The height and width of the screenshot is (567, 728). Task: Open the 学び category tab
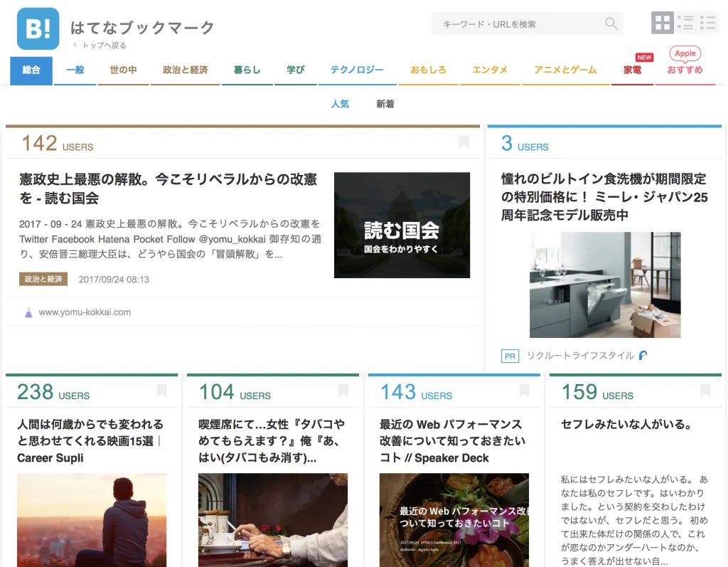point(295,70)
